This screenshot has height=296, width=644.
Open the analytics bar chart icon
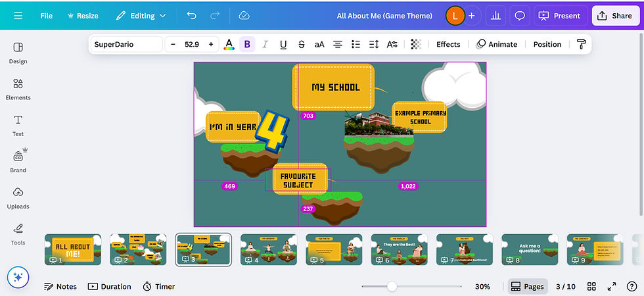495,16
